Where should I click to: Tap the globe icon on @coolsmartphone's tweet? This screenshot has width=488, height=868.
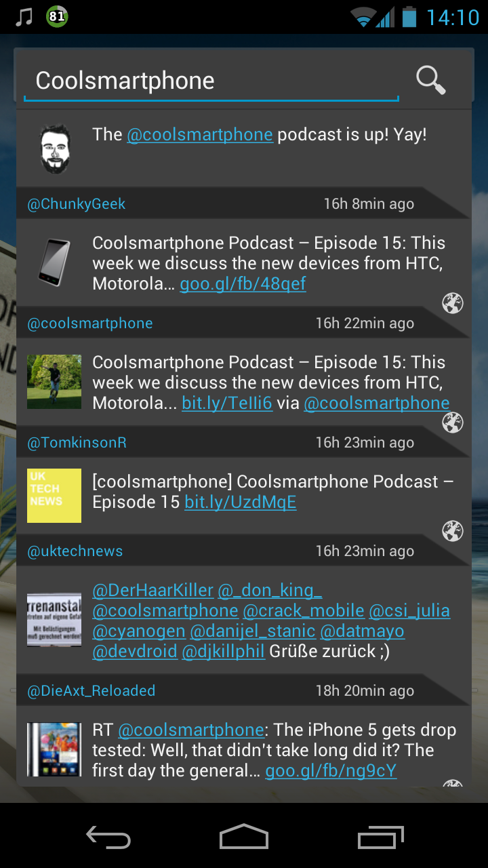click(453, 303)
